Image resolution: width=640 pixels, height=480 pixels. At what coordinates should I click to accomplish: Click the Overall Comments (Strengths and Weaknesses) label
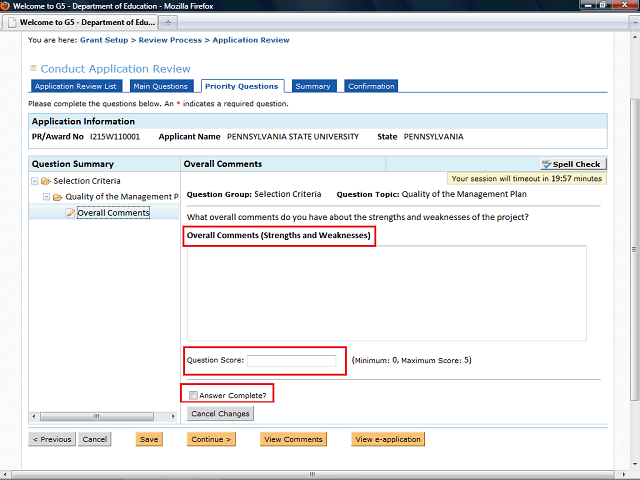click(279, 236)
